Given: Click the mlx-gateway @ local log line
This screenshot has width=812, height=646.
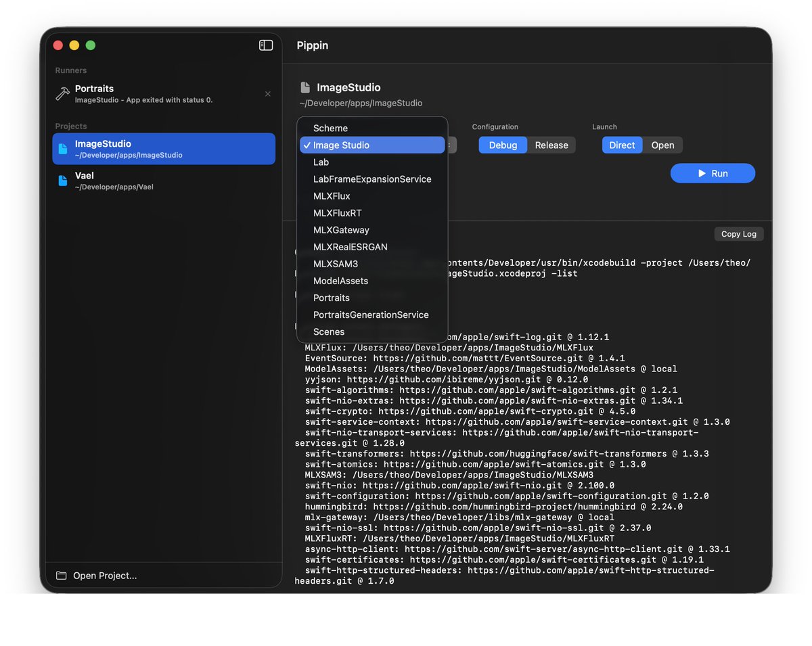Looking at the screenshot, I should 459,517.
